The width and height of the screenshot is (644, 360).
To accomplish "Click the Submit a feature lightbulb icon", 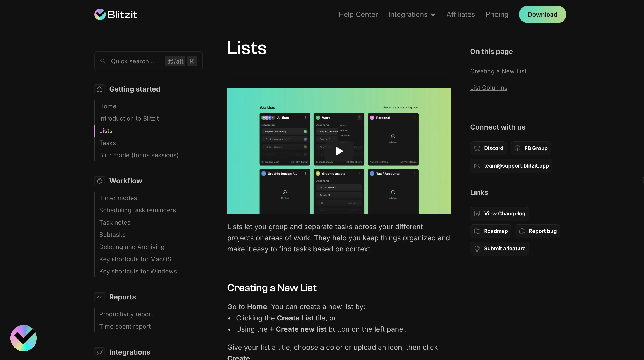I will pyautogui.click(x=477, y=248).
